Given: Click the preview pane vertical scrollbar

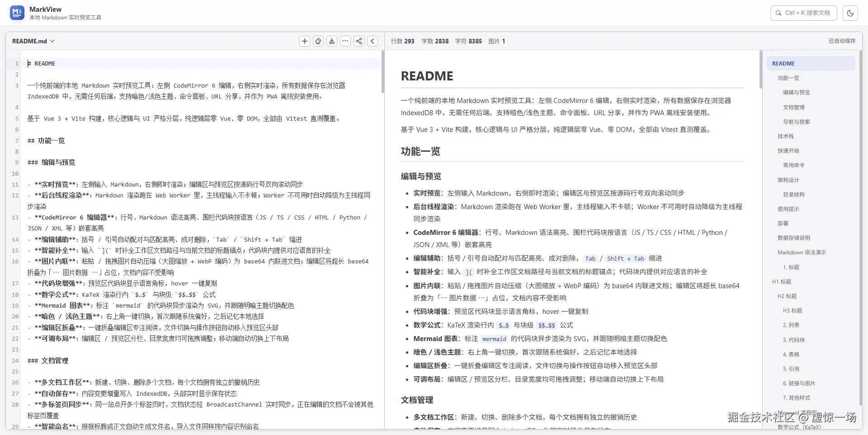Looking at the screenshot, I should 761,70.
